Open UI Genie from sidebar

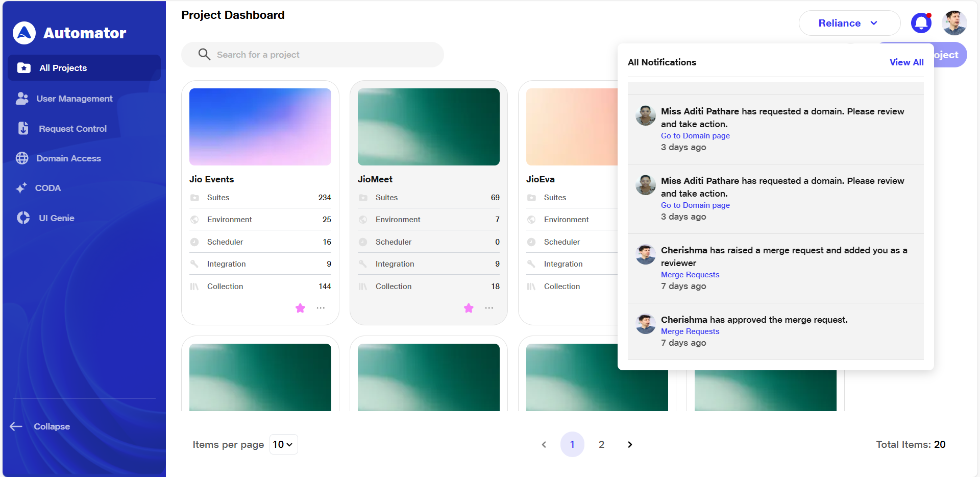(x=56, y=218)
